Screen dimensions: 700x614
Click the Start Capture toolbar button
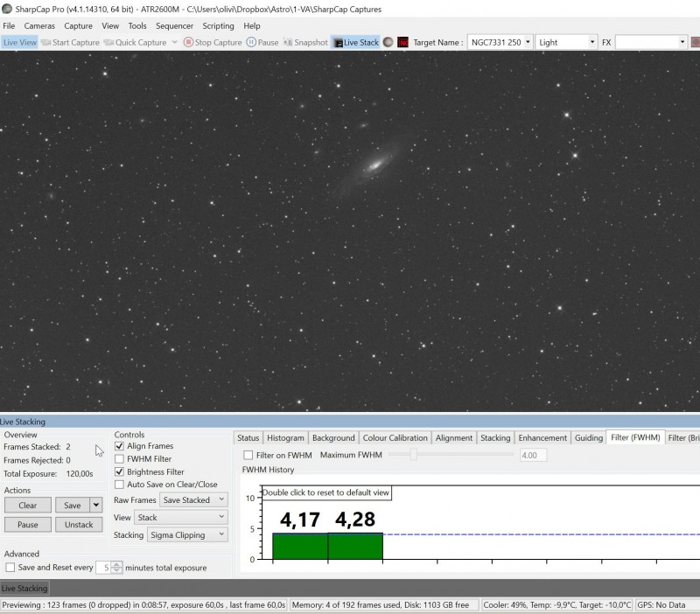coord(70,42)
